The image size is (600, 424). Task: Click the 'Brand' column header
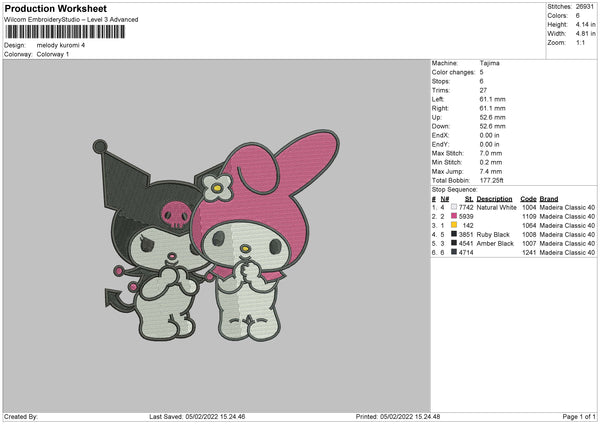[549, 199]
